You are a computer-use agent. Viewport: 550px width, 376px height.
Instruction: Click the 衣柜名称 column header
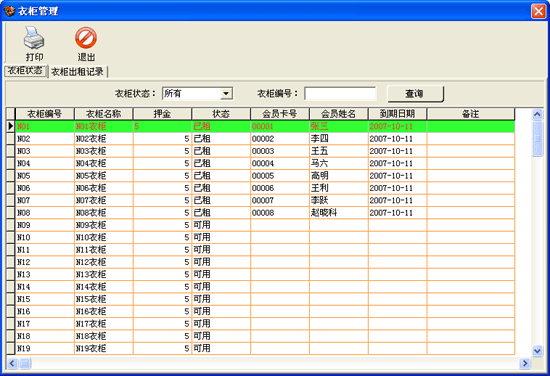[x=103, y=114]
